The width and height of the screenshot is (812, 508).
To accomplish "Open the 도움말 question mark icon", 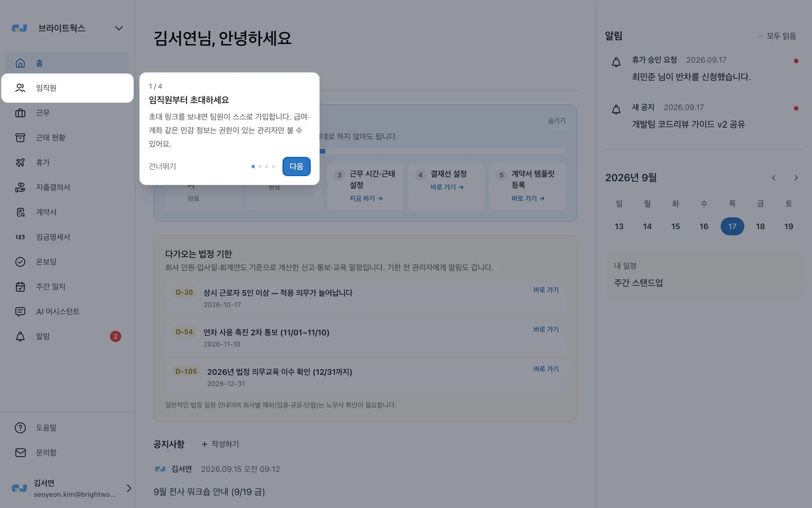I will point(20,428).
